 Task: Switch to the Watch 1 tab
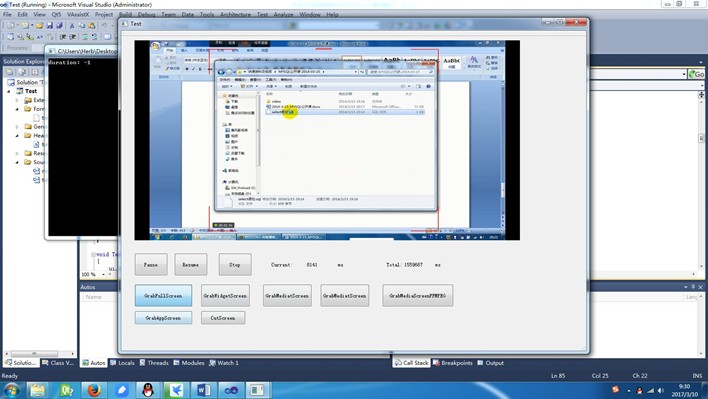pyautogui.click(x=224, y=363)
